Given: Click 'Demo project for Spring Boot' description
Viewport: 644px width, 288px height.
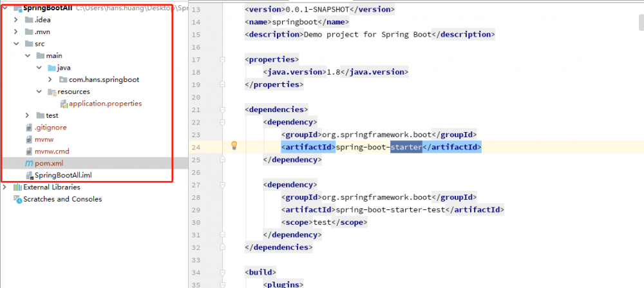Looking at the screenshot, I should coord(368,35).
